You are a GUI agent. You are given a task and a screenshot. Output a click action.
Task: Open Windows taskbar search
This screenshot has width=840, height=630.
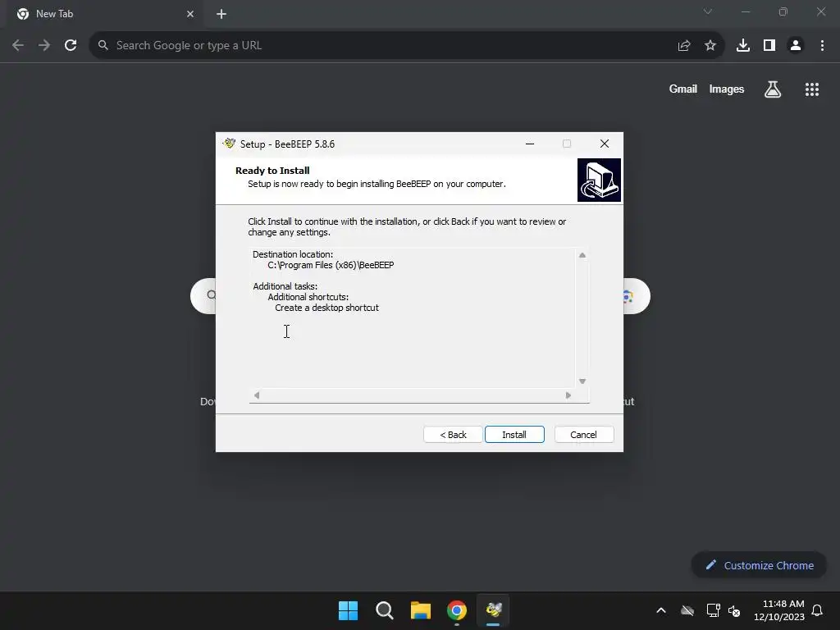click(385, 610)
